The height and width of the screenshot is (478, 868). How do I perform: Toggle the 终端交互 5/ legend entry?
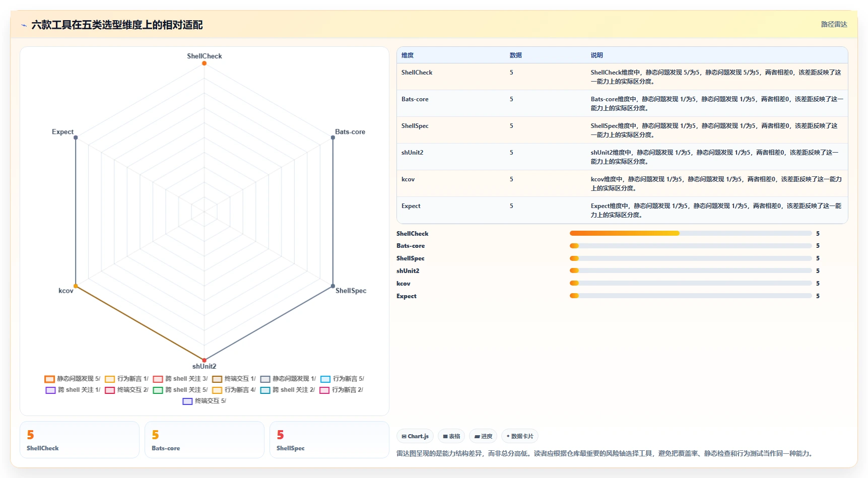pos(205,401)
